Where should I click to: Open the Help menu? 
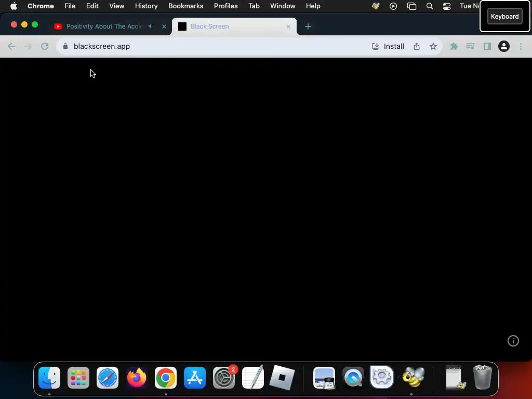coord(313,6)
